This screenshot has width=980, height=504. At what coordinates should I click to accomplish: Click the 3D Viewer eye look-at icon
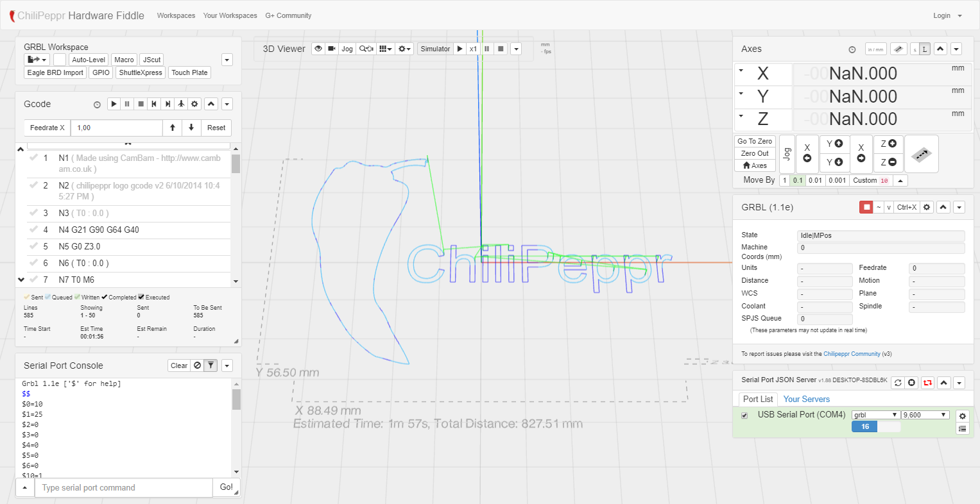click(318, 49)
